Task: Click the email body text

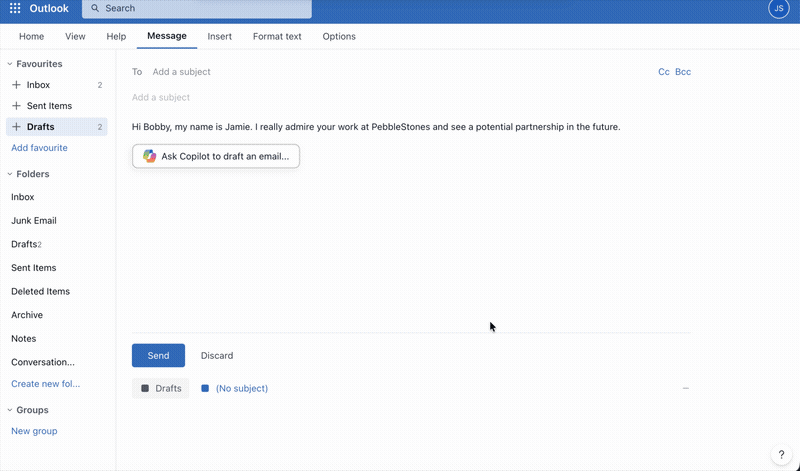Action: [x=376, y=127]
